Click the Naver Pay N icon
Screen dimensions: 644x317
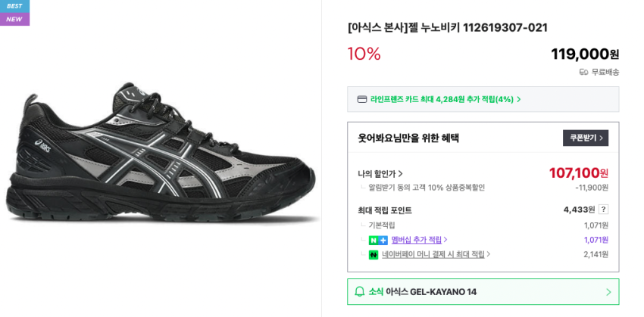(x=374, y=255)
